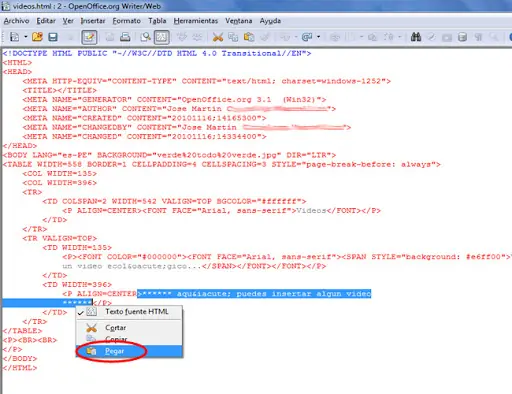Viewport: 512px width, 394px height.
Task: Save the document with the diskette icon
Action: click(53, 37)
